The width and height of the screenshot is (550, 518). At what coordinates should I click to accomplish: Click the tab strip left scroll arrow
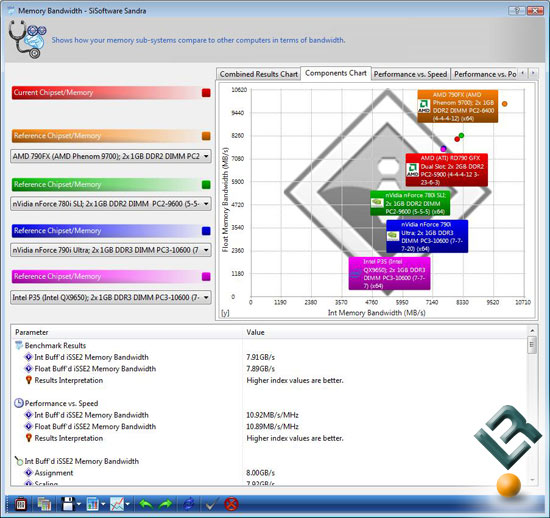(523, 73)
